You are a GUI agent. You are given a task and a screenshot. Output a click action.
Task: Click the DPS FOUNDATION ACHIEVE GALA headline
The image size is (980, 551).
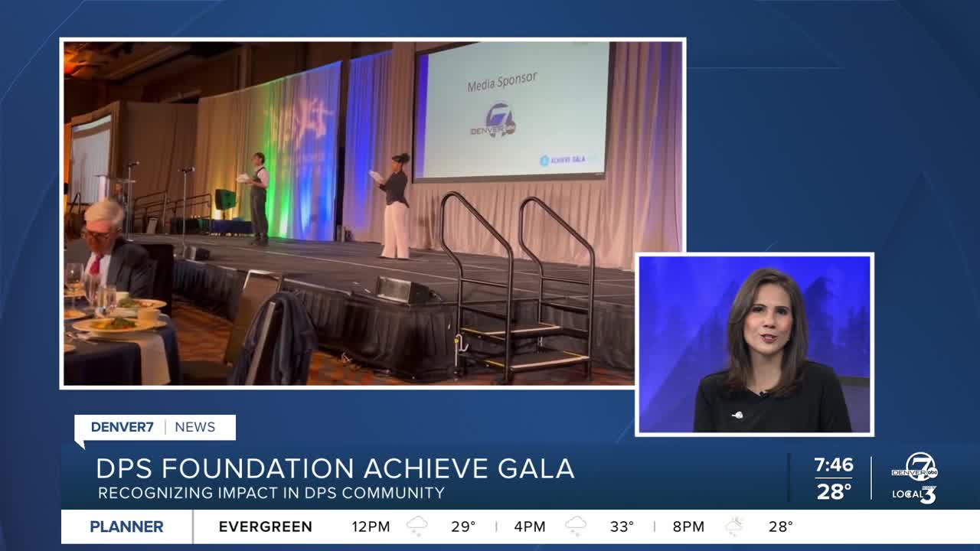(332, 468)
